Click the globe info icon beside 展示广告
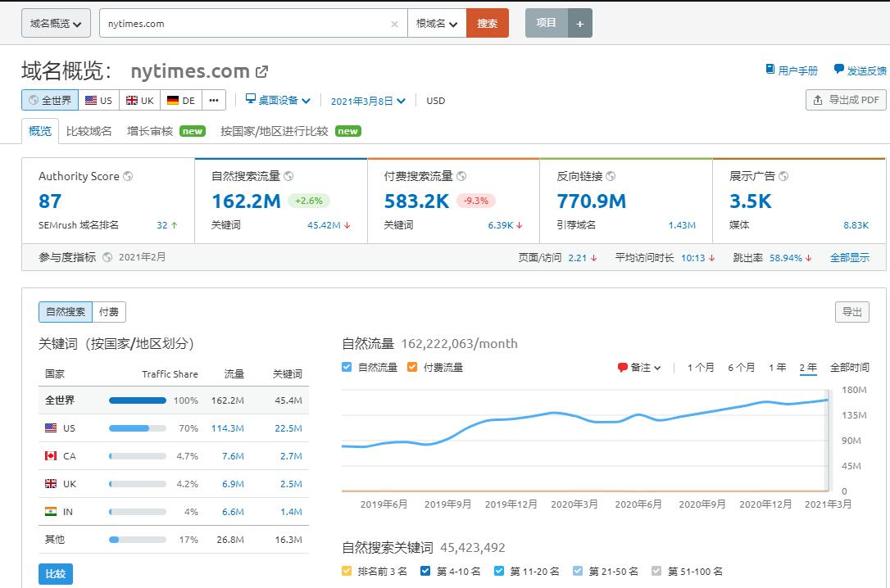The image size is (890, 588). (783, 176)
